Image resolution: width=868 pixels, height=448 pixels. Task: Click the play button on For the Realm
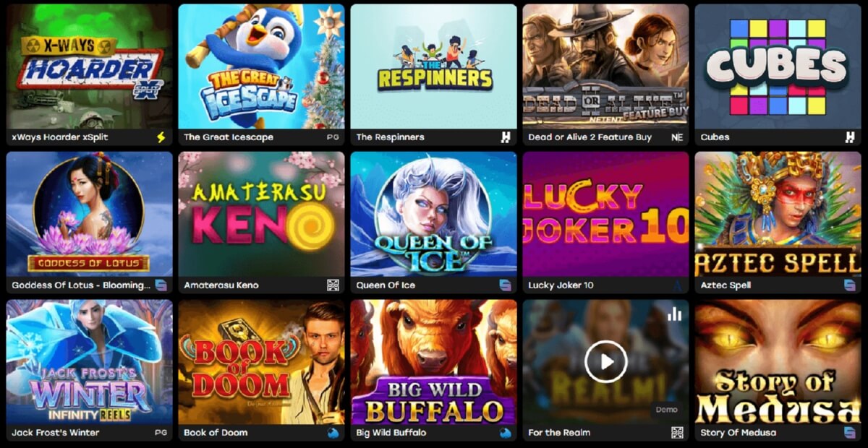click(x=606, y=361)
